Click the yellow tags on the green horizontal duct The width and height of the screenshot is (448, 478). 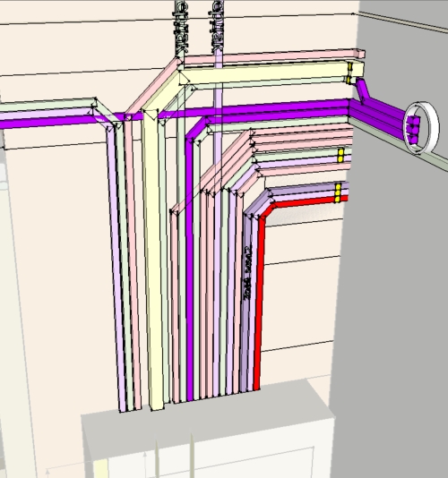click(340, 155)
